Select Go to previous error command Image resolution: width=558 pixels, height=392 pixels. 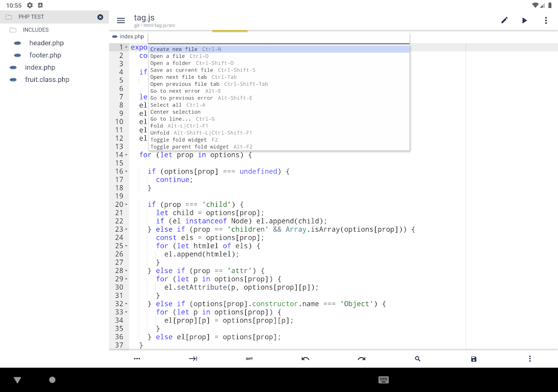pos(279,98)
